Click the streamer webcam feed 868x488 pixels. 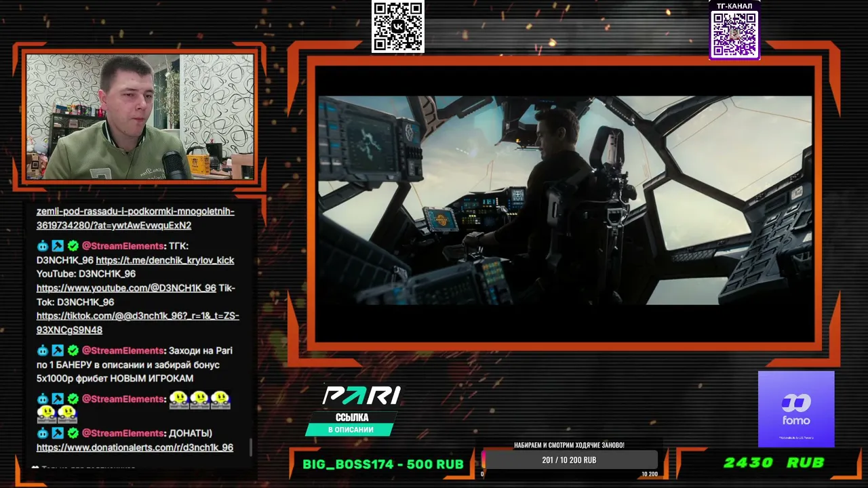(x=140, y=117)
